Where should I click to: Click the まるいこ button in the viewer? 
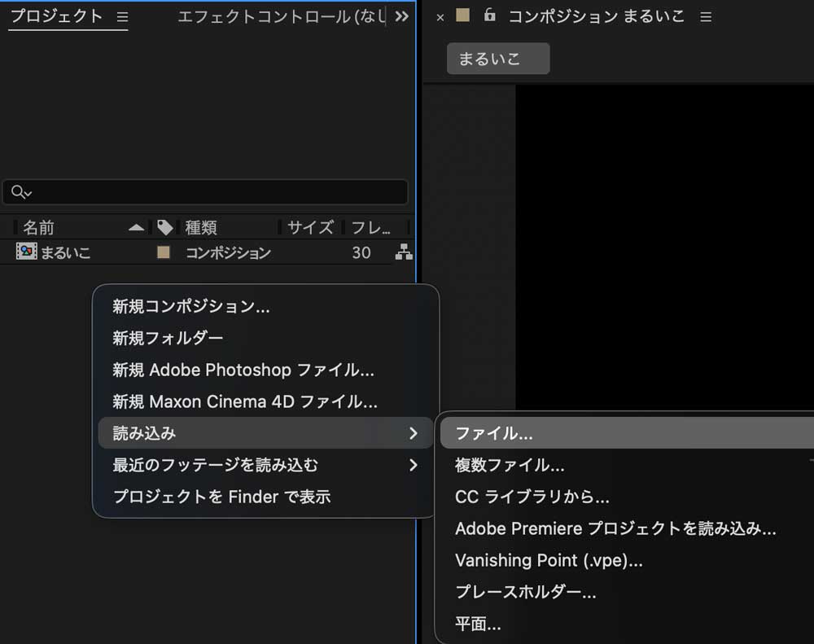[497, 58]
